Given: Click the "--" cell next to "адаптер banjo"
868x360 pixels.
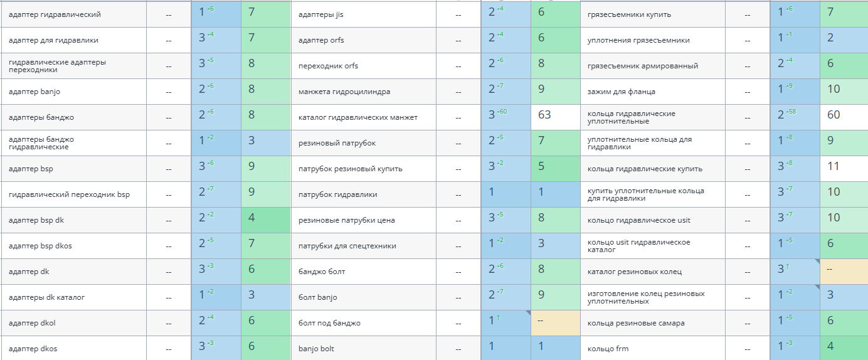Looking at the screenshot, I should coord(169,92).
